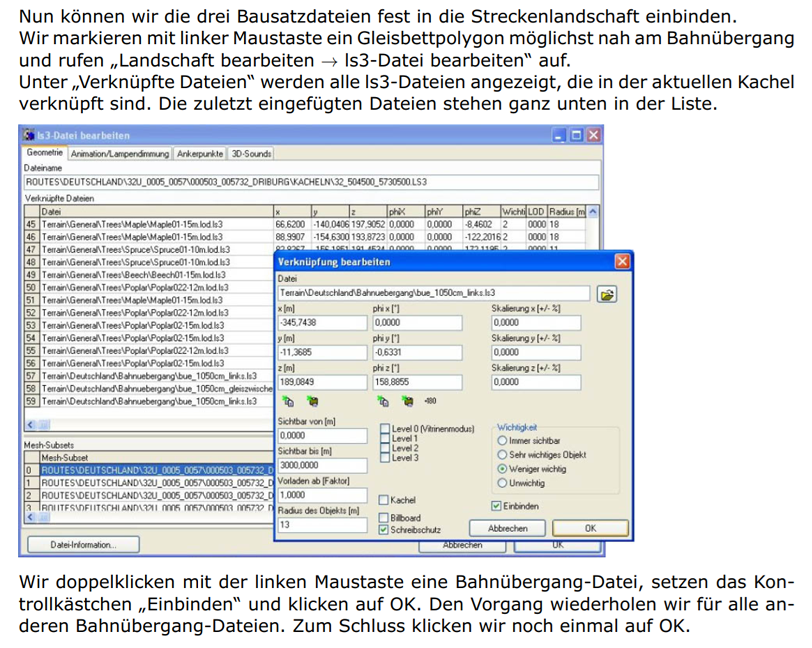Click the Radius des Objekts input field
This screenshot has width=812, height=648.
click(x=322, y=525)
